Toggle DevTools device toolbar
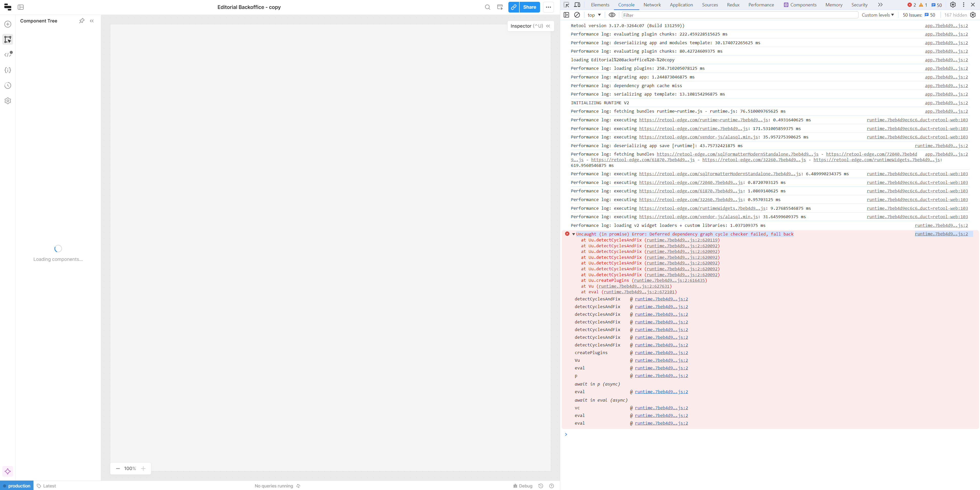 pyautogui.click(x=577, y=5)
